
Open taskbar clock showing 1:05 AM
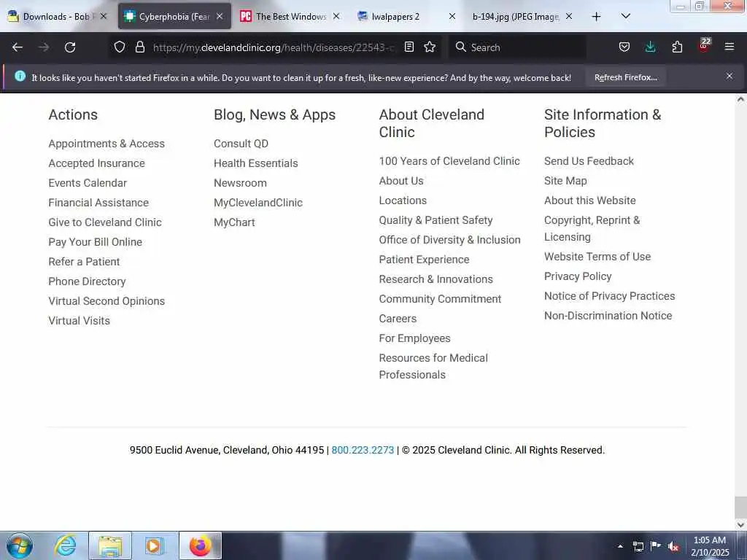[x=710, y=546]
